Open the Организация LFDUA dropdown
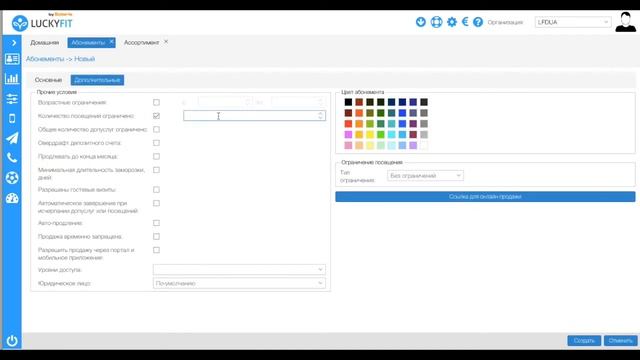 573,22
